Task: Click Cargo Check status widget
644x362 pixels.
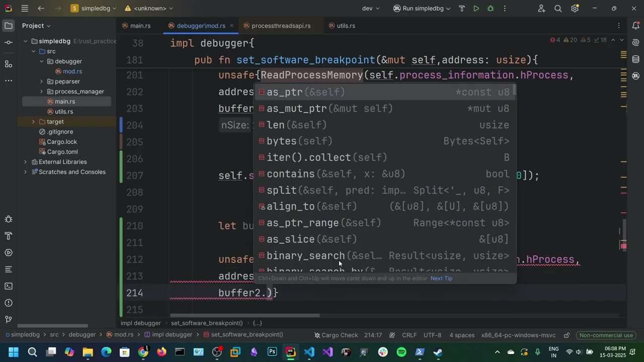Action: point(336,335)
